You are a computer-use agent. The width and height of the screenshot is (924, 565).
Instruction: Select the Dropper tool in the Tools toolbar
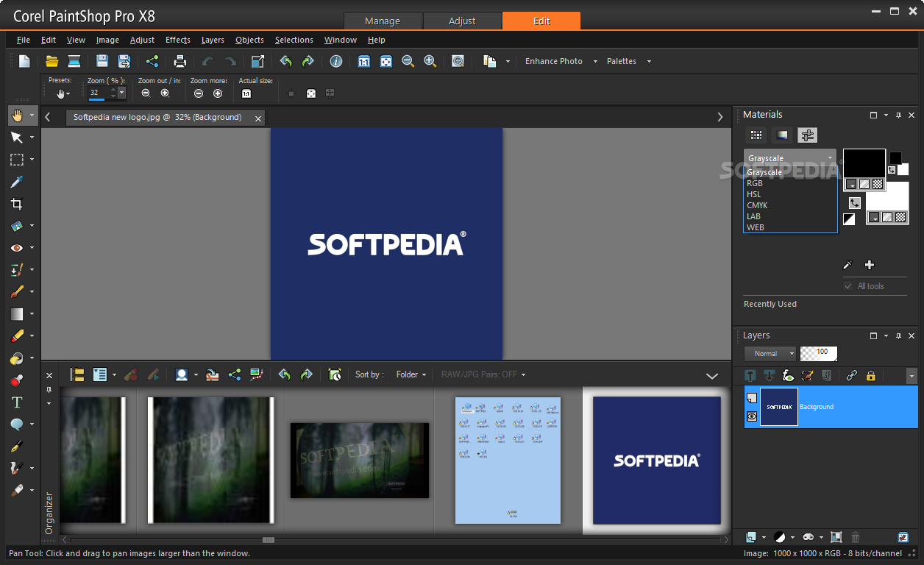point(17,182)
